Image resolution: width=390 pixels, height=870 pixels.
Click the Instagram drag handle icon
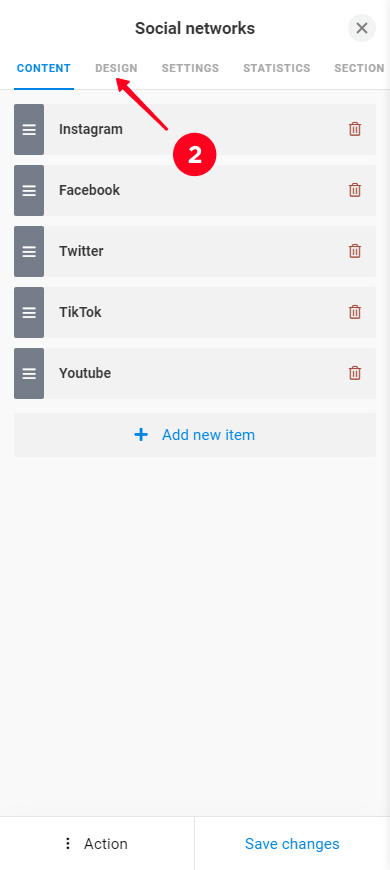pyautogui.click(x=29, y=129)
